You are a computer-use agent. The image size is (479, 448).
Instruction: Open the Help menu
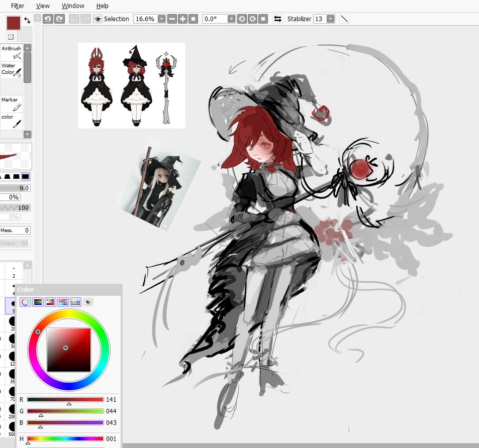pyautogui.click(x=103, y=6)
